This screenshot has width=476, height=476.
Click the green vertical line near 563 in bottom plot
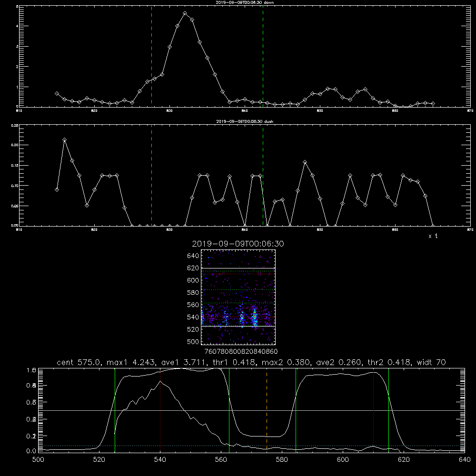tap(229, 410)
